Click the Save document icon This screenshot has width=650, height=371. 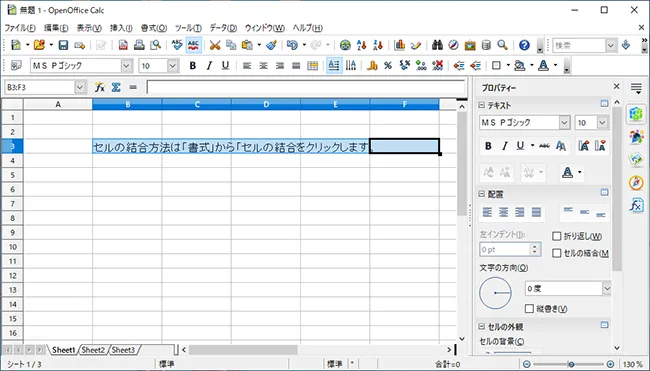tap(63, 45)
